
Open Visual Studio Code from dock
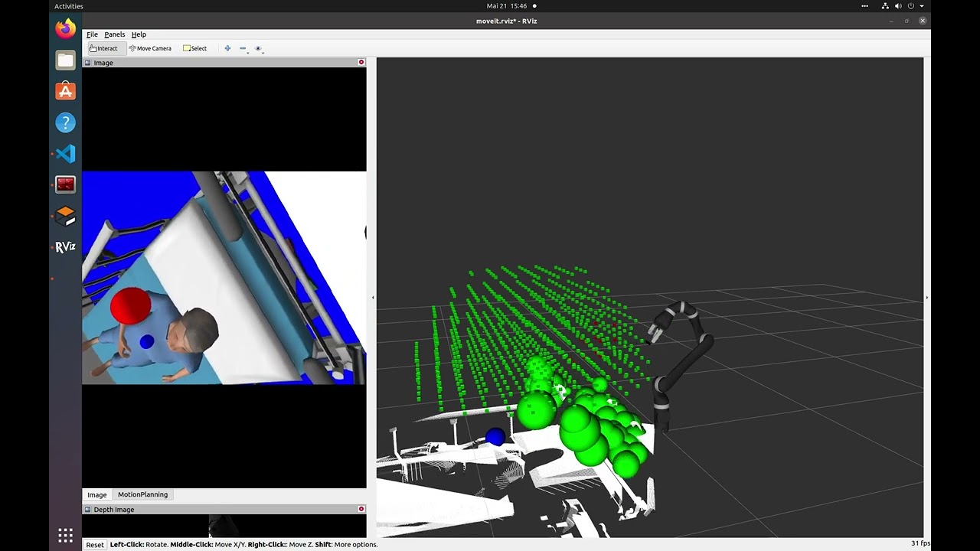click(65, 154)
